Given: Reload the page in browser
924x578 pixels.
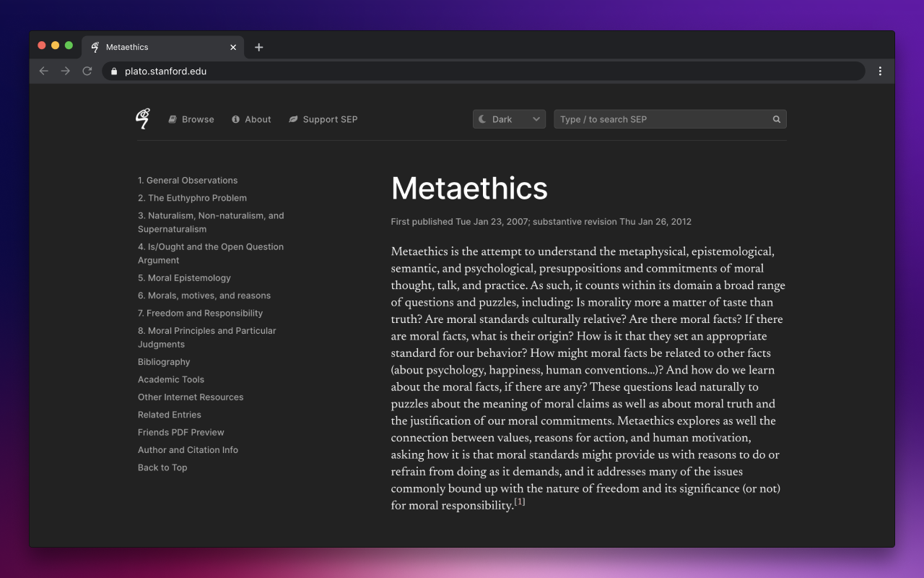Looking at the screenshot, I should coord(87,71).
